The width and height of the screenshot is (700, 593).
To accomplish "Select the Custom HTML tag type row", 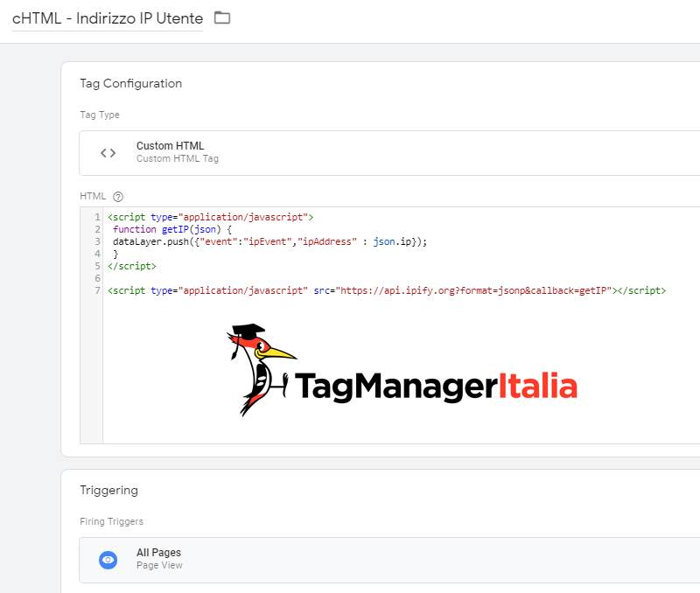I will [x=389, y=153].
